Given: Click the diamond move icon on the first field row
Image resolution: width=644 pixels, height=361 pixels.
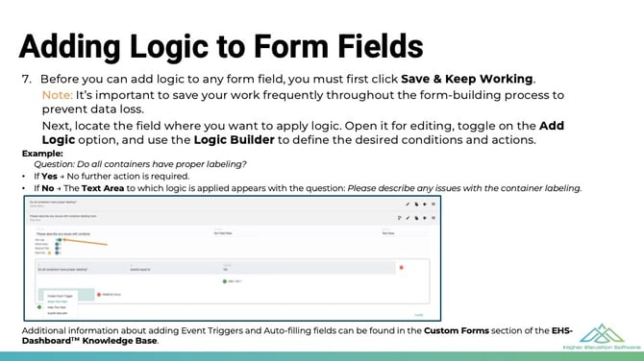Looking at the screenshot, I should pos(425,204).
